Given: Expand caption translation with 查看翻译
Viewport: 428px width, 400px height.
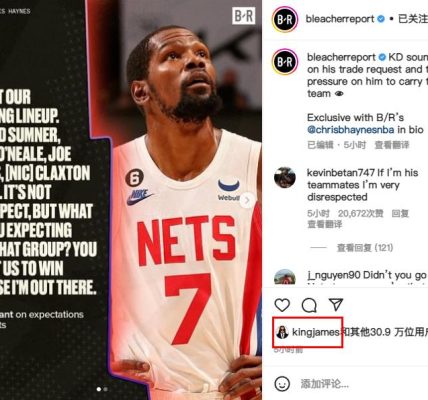Looking at the screenshot, I should 392,145.
